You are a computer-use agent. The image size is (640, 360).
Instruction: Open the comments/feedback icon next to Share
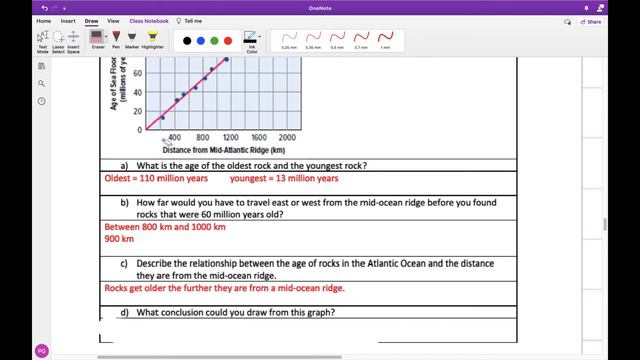coord(567,22)
